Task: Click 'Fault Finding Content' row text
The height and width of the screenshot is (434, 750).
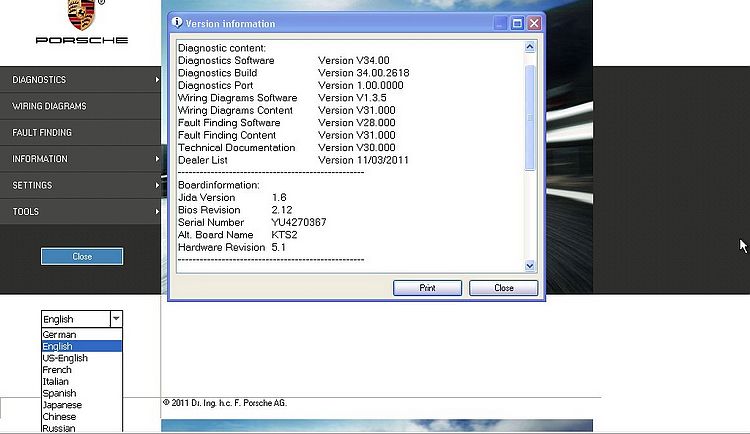Action: coord(227,135)
